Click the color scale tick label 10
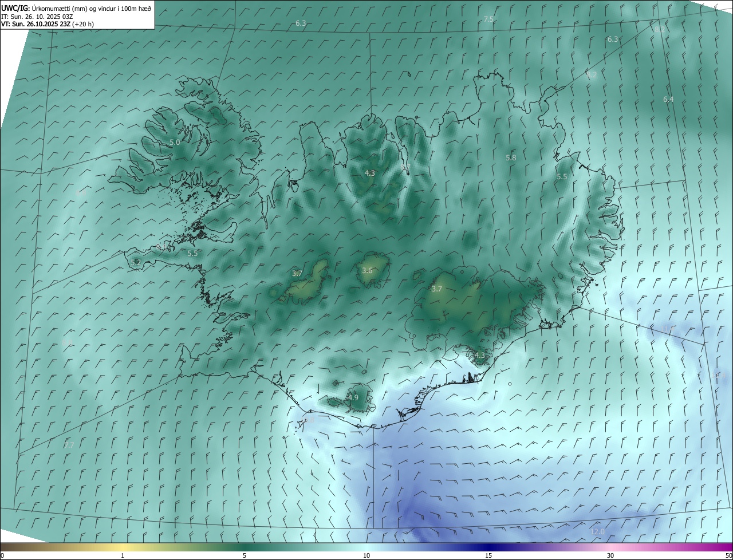The height and width of the screenshot is (560, 733). pyautogui.click(x=366, y=555)
